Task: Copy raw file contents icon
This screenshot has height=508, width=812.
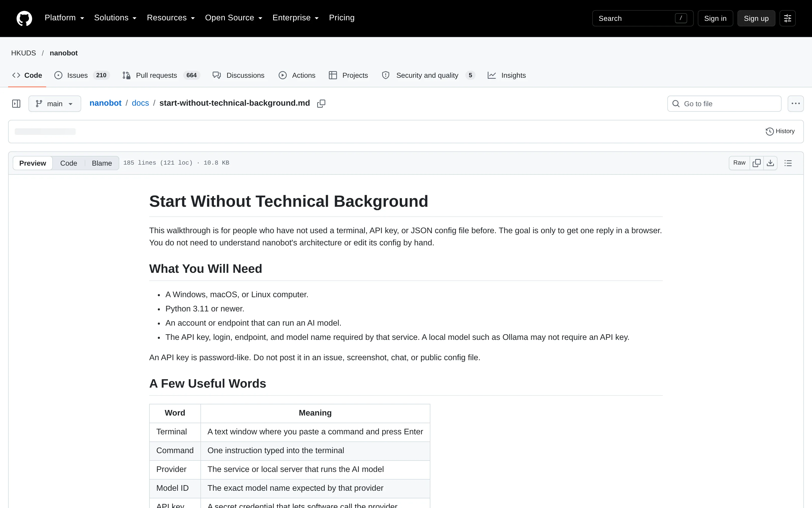Action: tap(757, 163)
